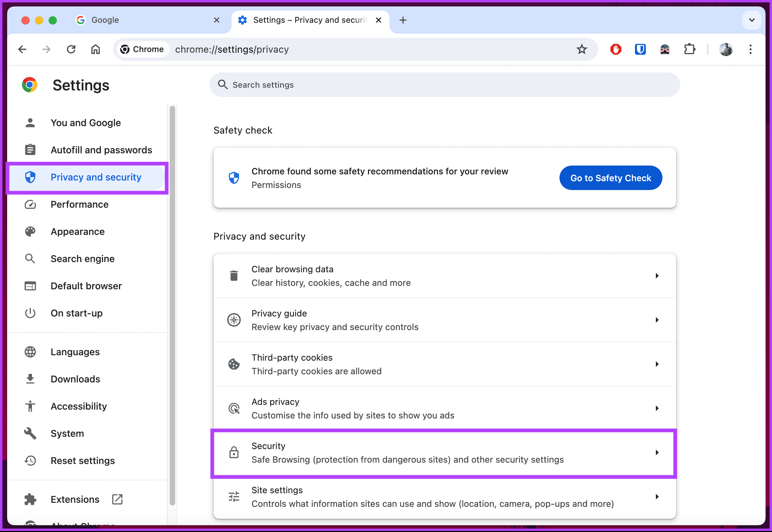Expand Ads privacy with its arrow
Viewport: 772px width, 532px height.
click(x=657, y=408)
